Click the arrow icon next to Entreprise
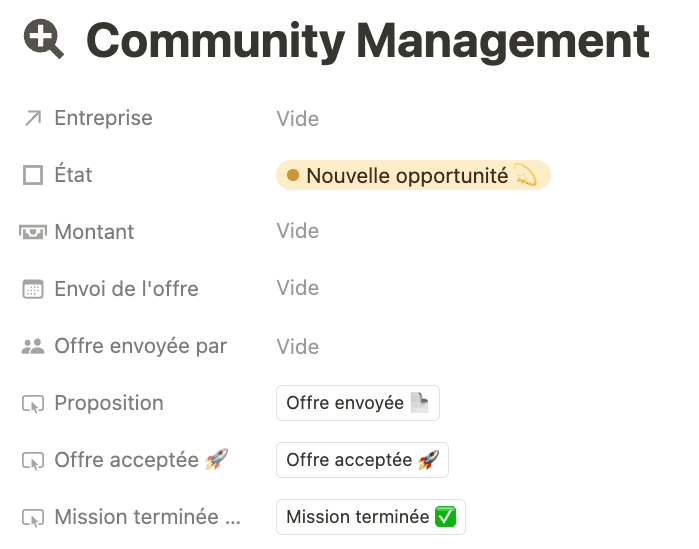Screen dimensions: 699x549 [x=33, y=119]
